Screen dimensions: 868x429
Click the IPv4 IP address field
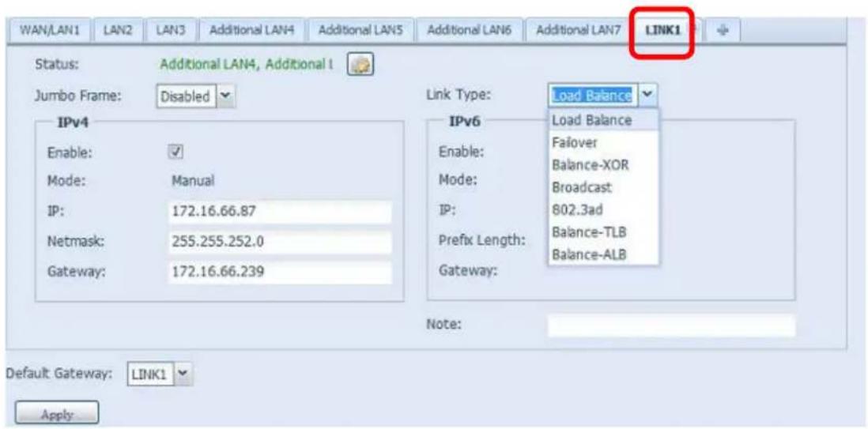[x=280, y=212]
